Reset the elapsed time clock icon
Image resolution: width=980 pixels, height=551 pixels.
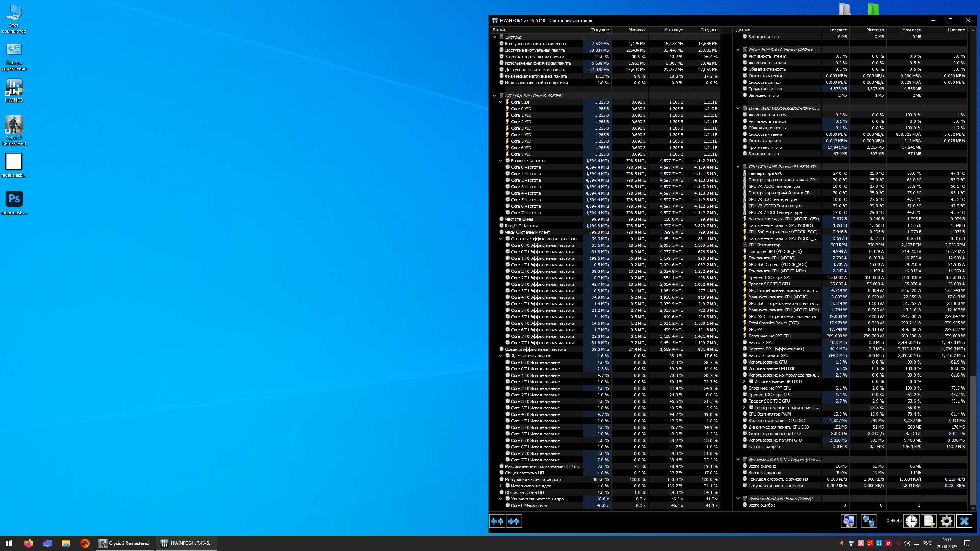(x=911, y=521)
